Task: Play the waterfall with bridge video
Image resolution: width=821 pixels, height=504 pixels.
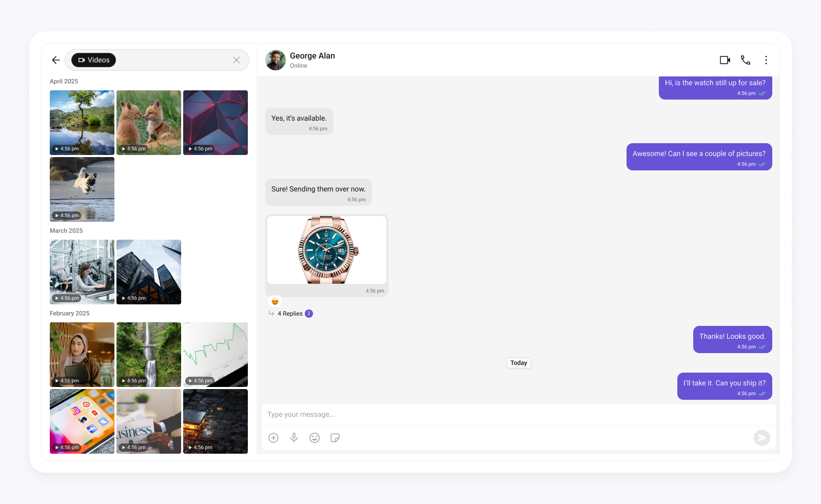Action: [x=149, y=355]
